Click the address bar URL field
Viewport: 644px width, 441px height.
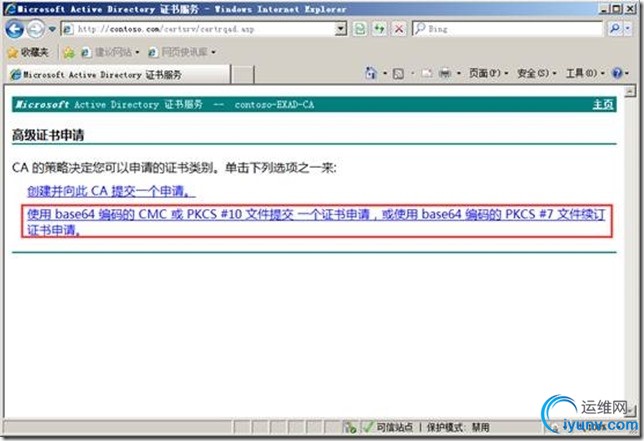pyautogui.click(x=199, y=29)
